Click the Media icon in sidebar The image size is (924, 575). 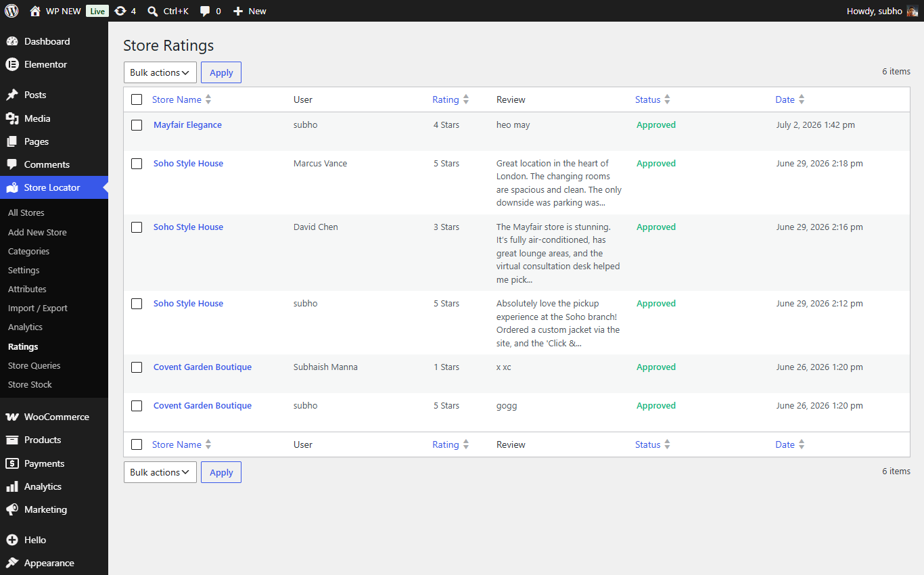[x=12, y=118]
